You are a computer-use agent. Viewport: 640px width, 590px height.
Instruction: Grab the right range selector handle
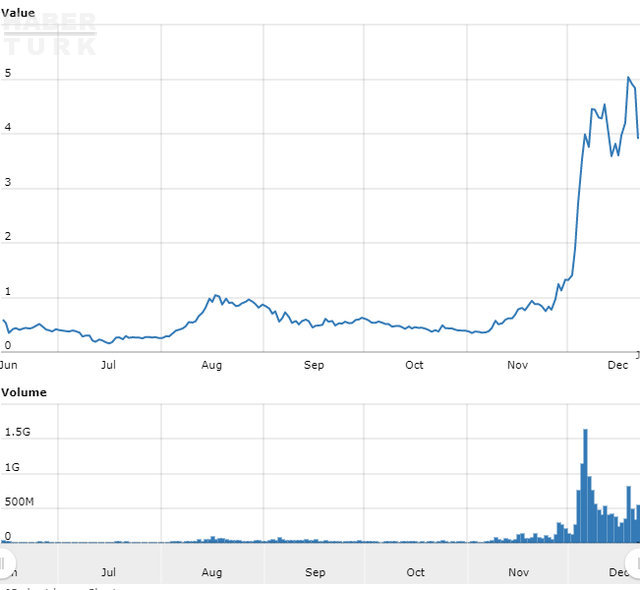click(634, 560)
